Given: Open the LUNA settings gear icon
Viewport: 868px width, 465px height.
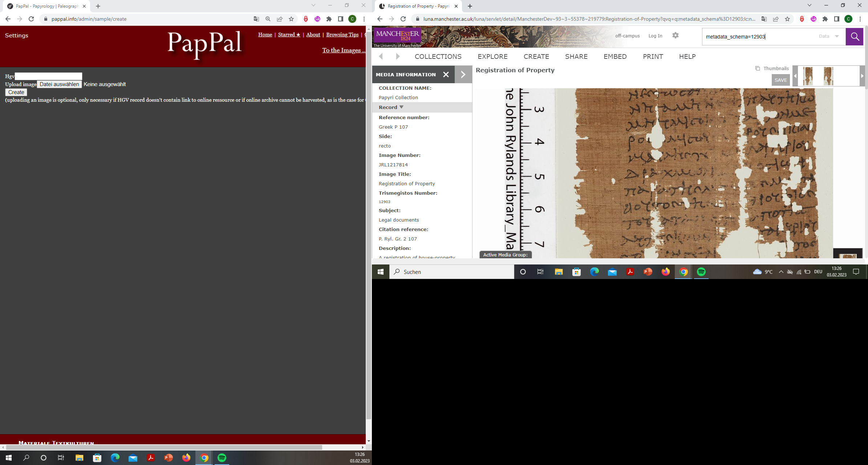Looking at the screenshot, I should [675, 36].
